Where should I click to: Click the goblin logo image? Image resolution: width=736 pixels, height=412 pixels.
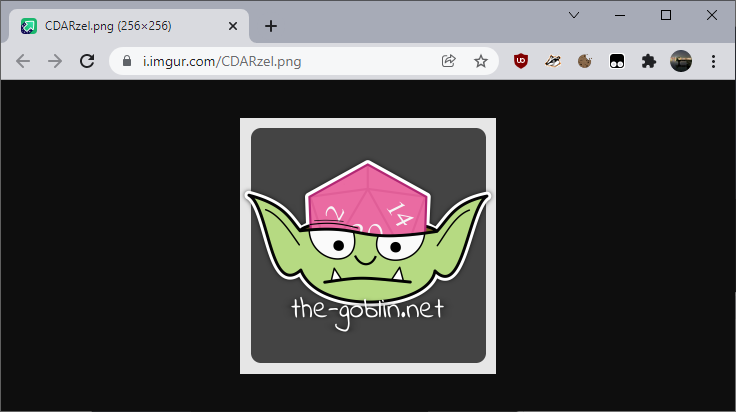tap(368, 246)
